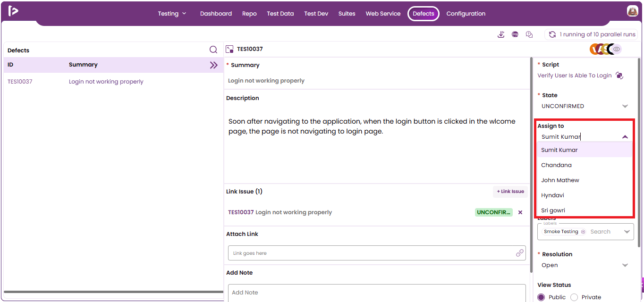Viewport: 644px width, 302px height.
Task: Choose Sri gowri from assignee list
Action: click(x=585, y=210)
